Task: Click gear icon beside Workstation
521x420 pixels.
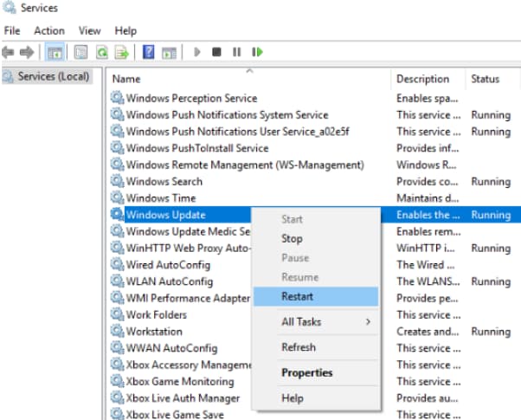Action: 117,331
